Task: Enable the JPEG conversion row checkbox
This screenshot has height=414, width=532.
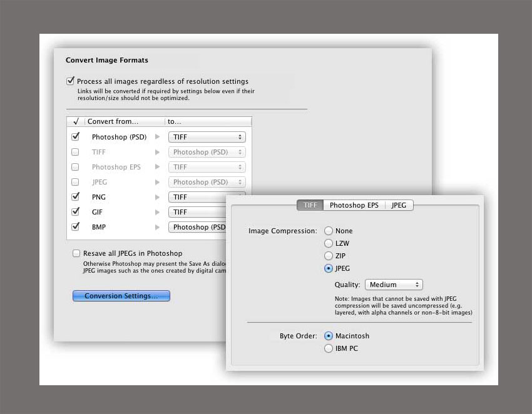Action: point(75,182)
